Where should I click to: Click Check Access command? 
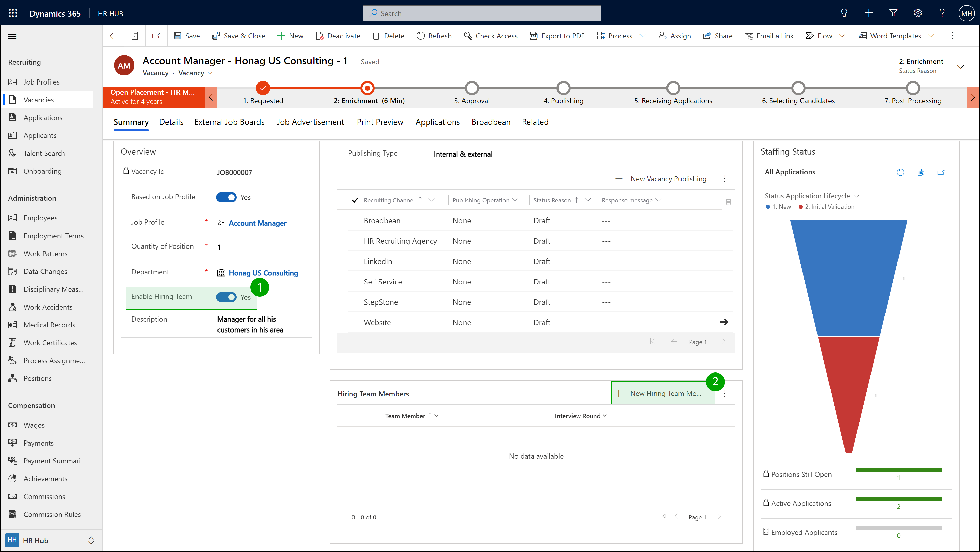coord(491,36)
